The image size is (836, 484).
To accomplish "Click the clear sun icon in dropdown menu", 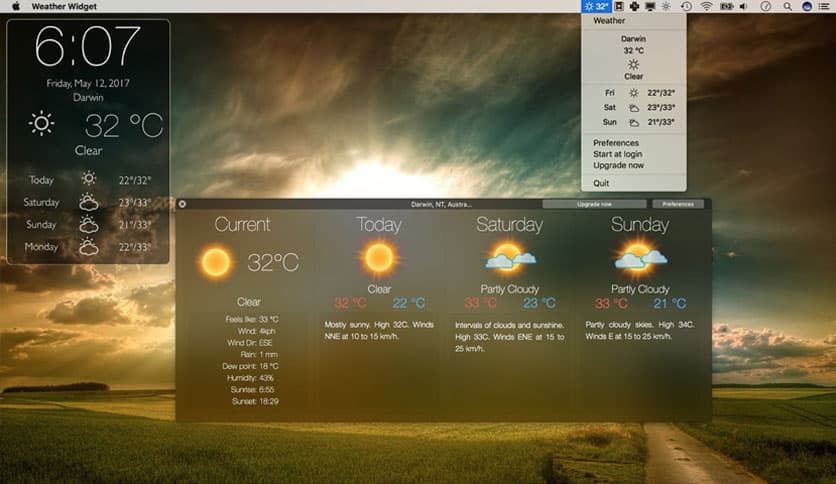I will [x=633, y=64].
